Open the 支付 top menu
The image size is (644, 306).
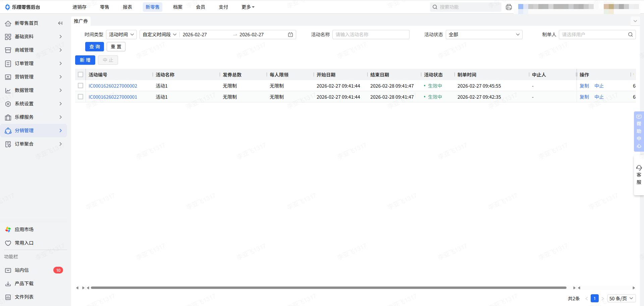(x=223, y=7)
